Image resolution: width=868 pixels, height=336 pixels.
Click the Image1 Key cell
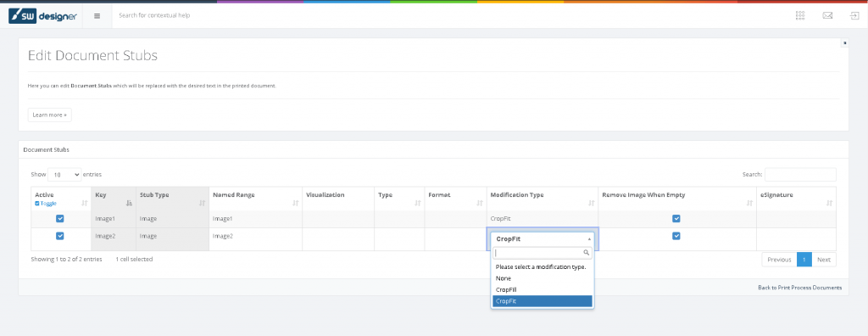pos(114,219)
